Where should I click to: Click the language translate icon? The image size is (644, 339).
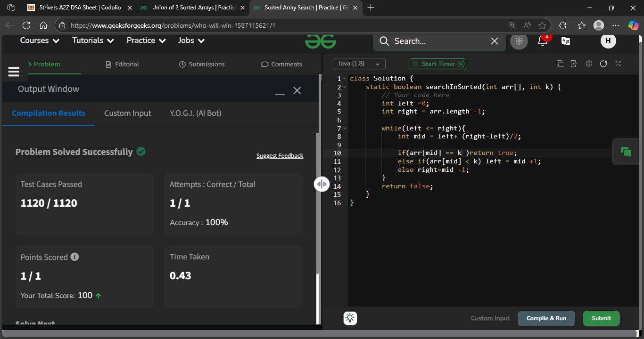(566, 41)
